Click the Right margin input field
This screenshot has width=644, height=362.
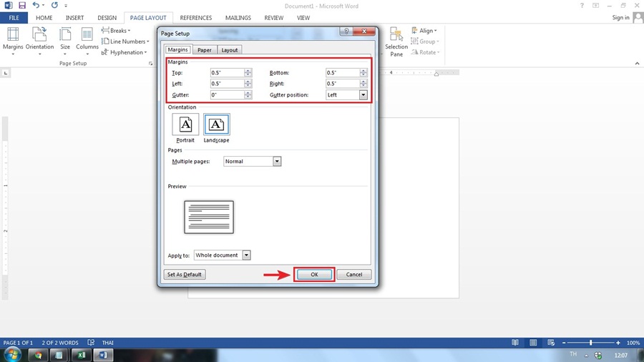[343, 83]
